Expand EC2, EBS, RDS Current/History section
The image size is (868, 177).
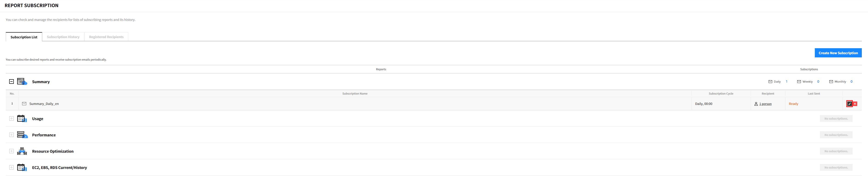(11, 168)
